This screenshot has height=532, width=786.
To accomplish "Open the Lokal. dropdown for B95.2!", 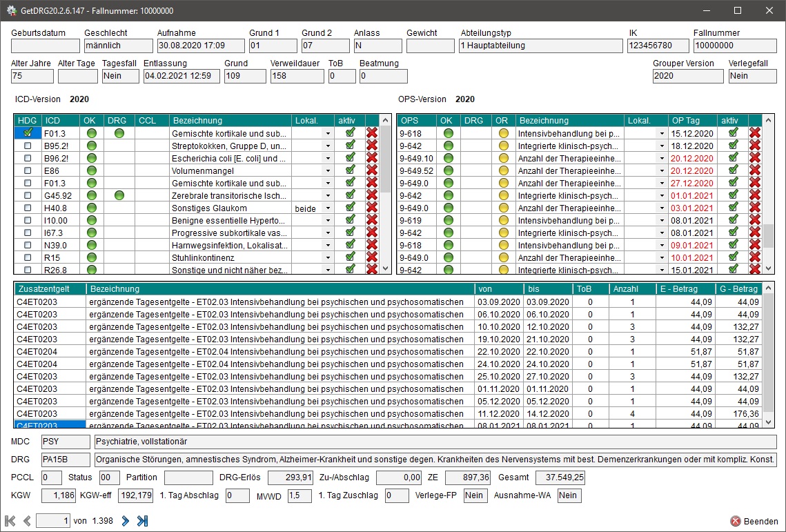I will click(x=328, y=146).
